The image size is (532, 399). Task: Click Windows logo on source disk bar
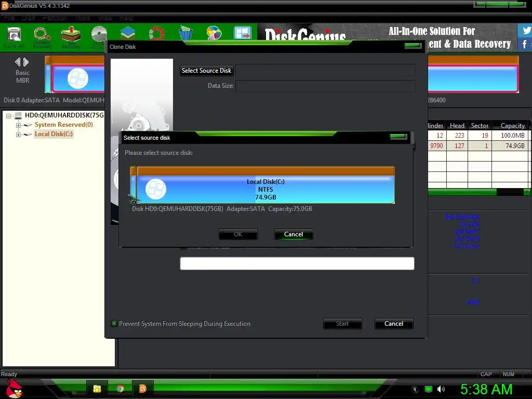156,189
